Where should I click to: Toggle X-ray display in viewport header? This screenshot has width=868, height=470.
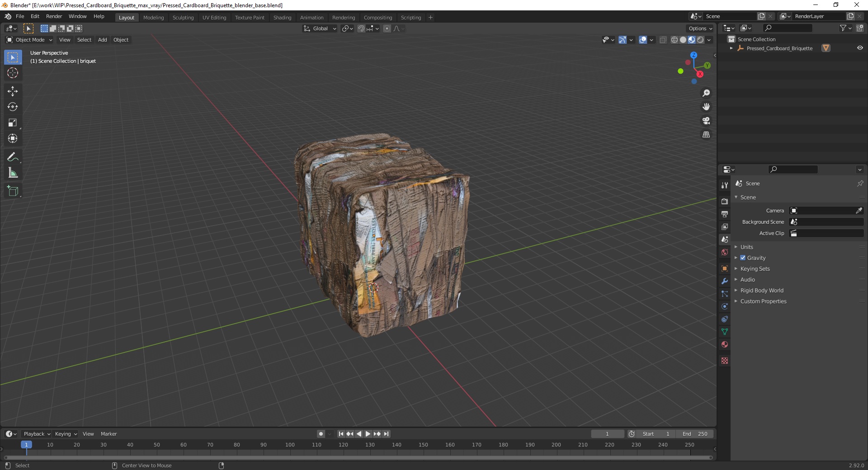click(663, 40)
